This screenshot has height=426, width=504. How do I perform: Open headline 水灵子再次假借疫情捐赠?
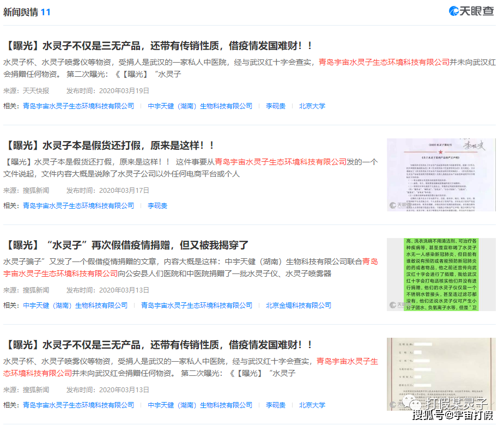point(126,245)
